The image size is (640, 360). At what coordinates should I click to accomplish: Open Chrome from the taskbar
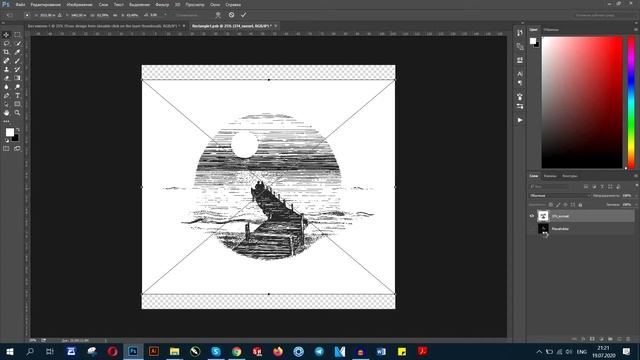click(x=237, y=351)
